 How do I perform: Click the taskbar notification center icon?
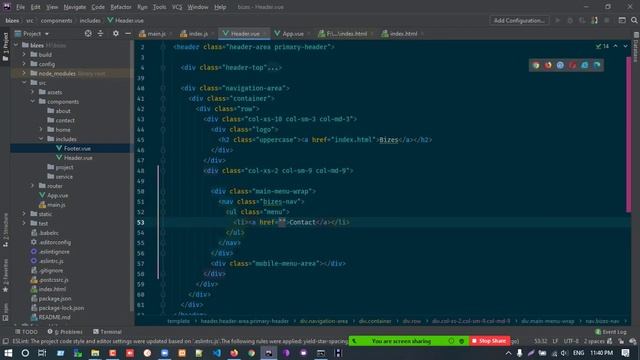[625, 353]
